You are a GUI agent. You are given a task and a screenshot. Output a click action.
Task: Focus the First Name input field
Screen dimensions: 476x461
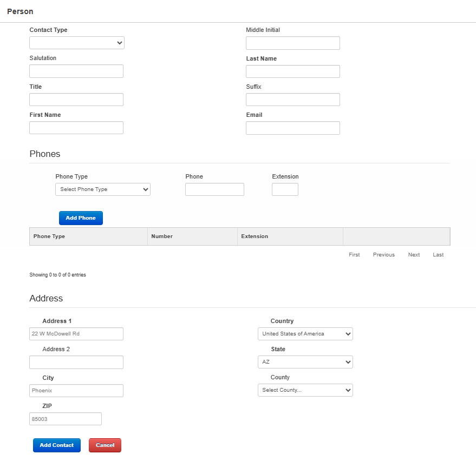[76, 128]
